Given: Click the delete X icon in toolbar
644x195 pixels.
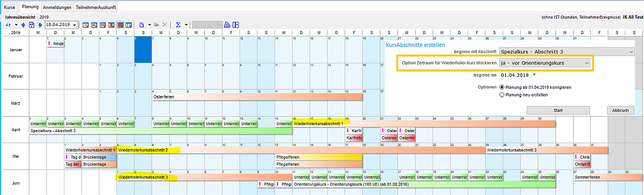Looking at the screenshot, I should point(165,25).
